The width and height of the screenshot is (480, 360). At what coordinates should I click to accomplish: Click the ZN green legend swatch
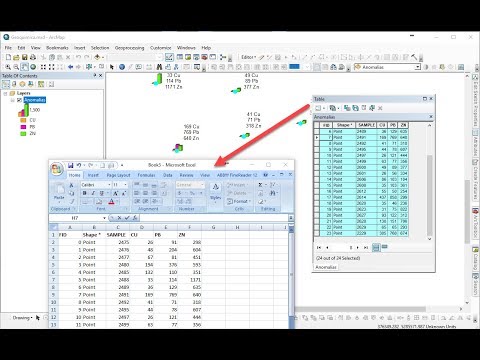23,134
